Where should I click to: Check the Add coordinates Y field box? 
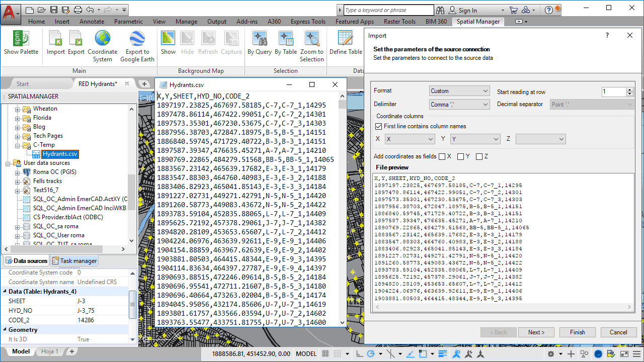point(460,156)
